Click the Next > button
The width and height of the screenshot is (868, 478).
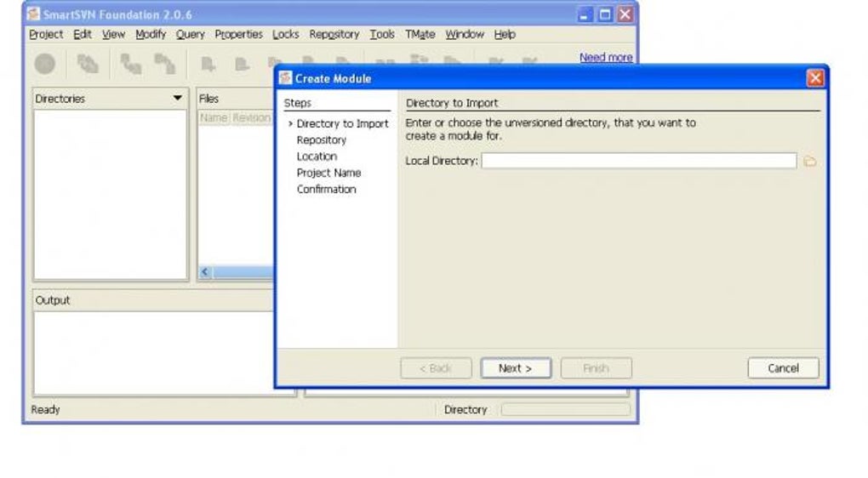[516, 368]
